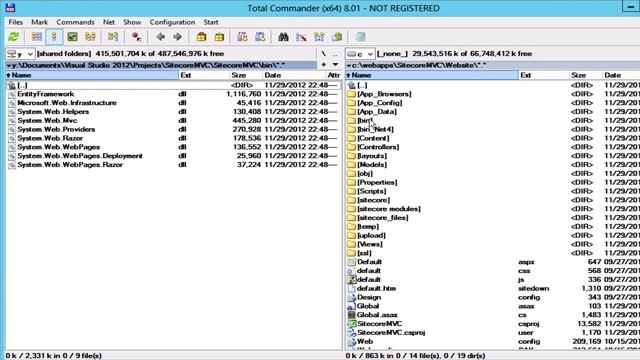Select the System.Web.Providers file

173,129
